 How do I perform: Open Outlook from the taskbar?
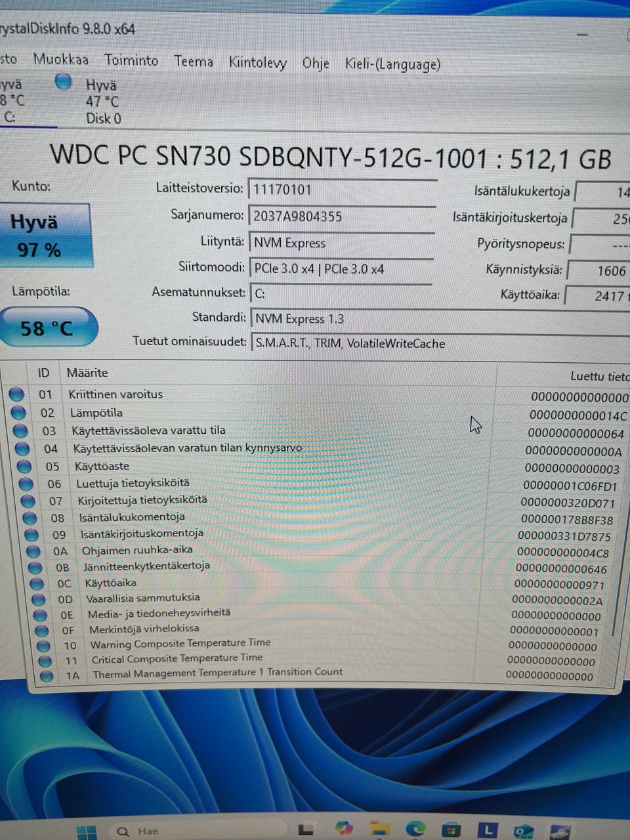524,831
